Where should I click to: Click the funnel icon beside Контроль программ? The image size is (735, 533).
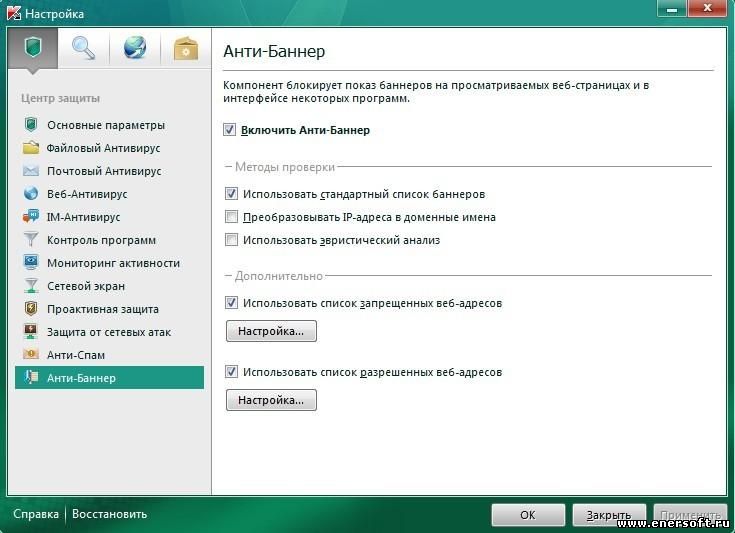(x=31, y=240)
